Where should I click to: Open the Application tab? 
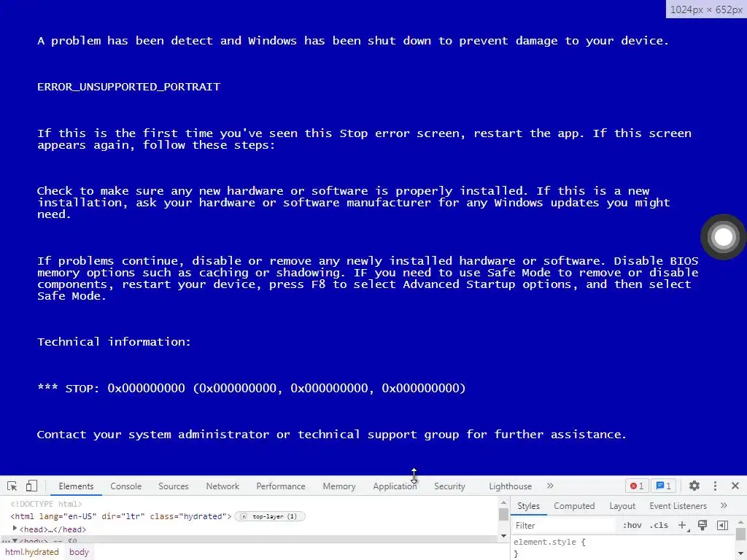click(x=395, y=486)
